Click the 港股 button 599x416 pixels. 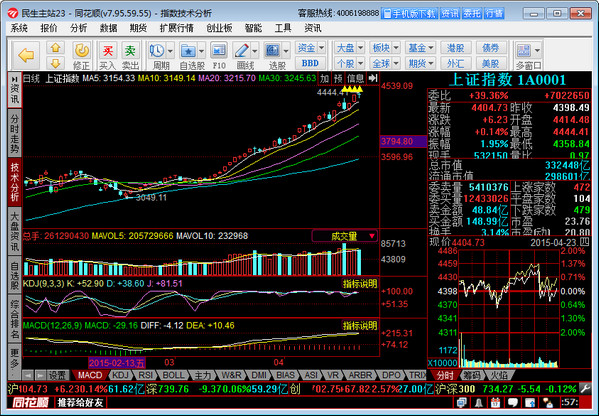coord(455,48)
